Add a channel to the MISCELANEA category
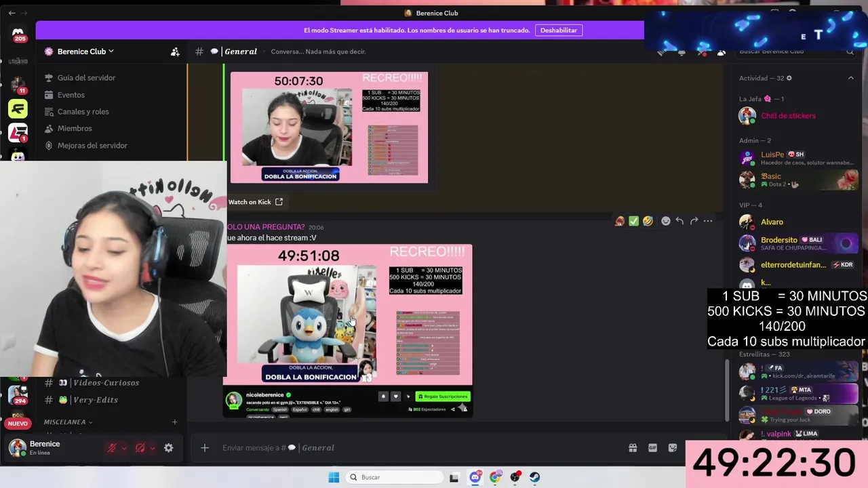 coord(174,422)
